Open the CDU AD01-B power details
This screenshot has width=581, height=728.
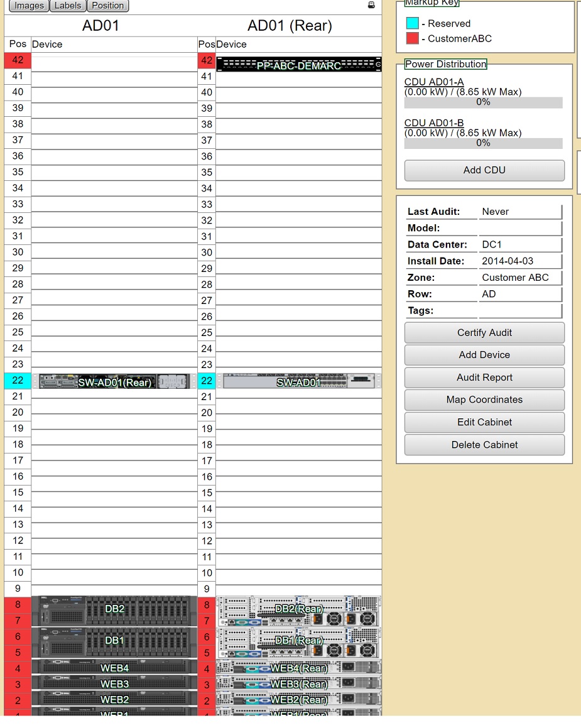[x=435, y=122]
